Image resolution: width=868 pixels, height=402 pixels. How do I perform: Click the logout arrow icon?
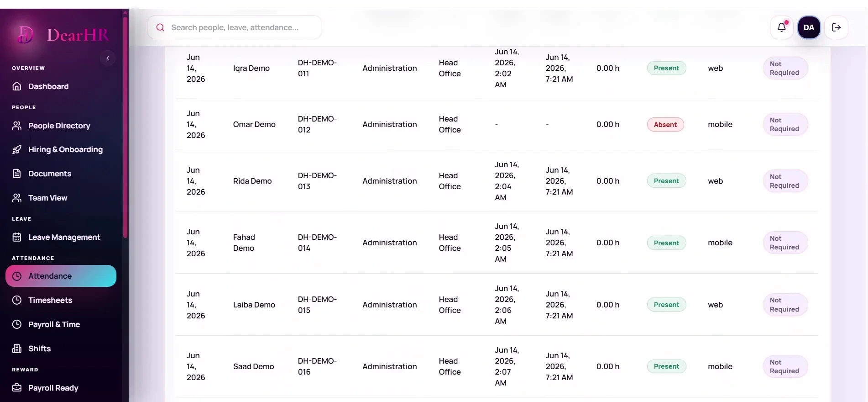(x=836, y=27)
